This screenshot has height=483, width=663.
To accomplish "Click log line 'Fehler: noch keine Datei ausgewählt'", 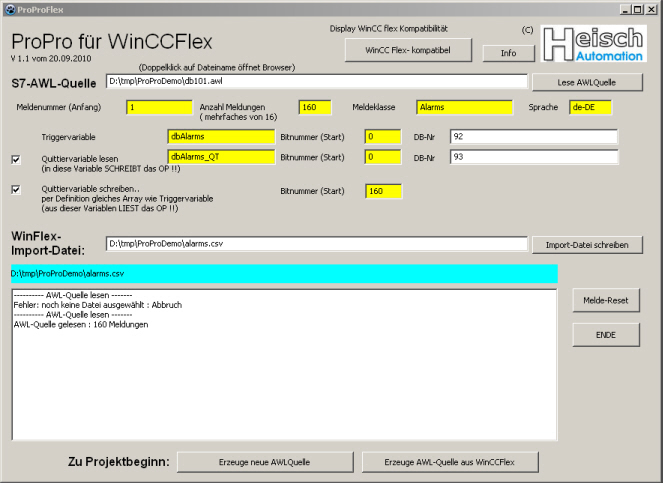I will [x=98, y=305].
